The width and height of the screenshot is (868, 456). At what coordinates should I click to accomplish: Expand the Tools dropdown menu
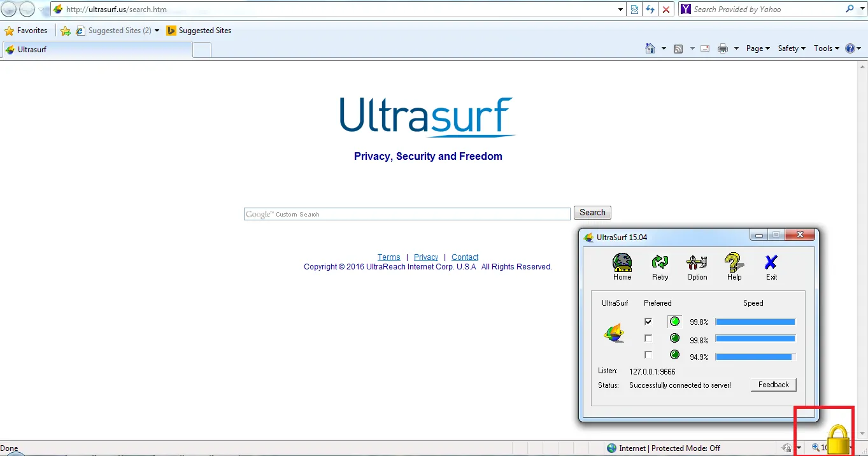click(827, 48)
